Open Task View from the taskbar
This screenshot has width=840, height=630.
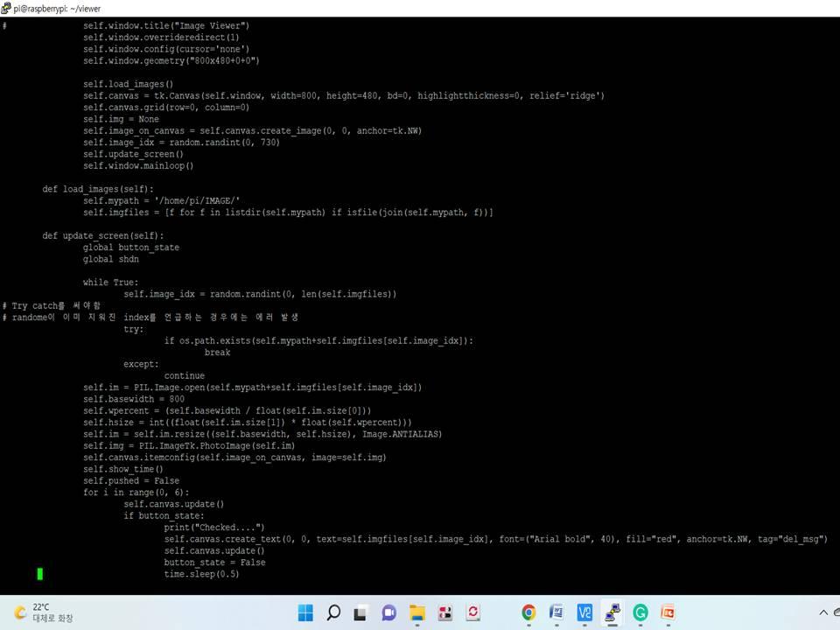pyautogui.click(x=360, y=612)
